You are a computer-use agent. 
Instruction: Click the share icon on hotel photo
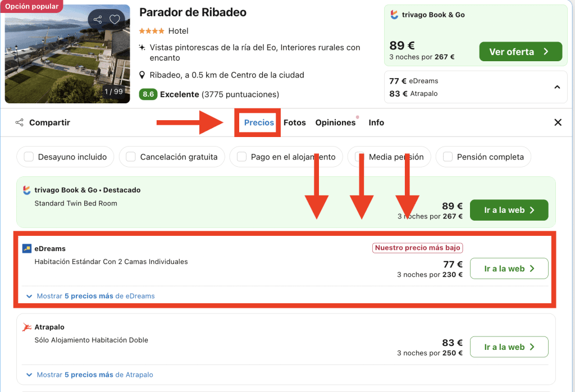98,20
